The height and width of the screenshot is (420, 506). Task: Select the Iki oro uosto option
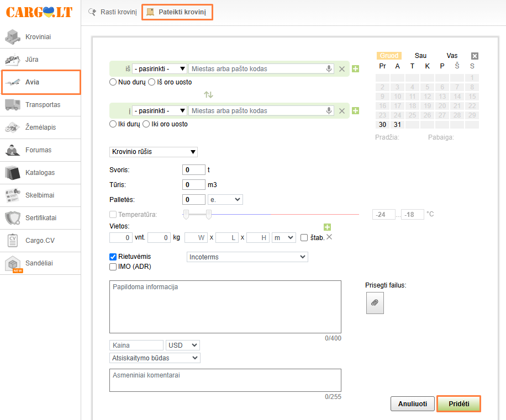pyautogui.click(x=146, y=124)
